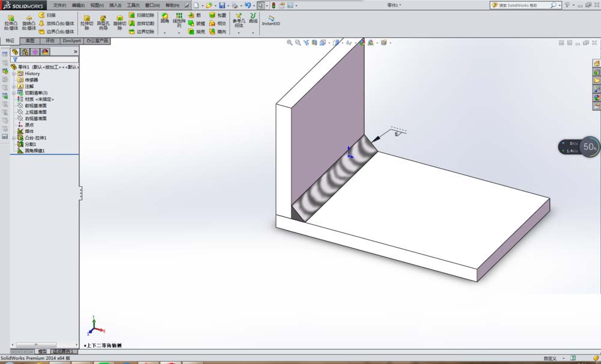Open the 文件(F) menu
This screenshot has height=364, width=601.
[x=59, y=5]
